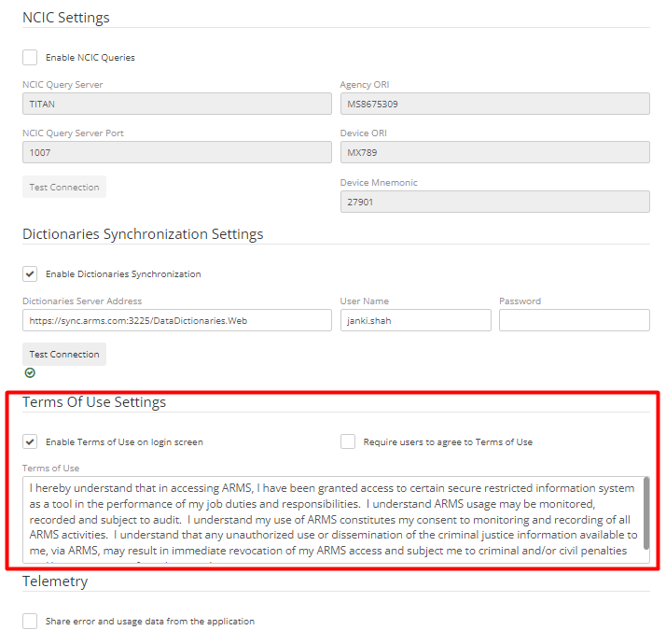Image resolution: width=666 pixels, height=644 pixels.
Task: Click the Device Mnemonic field
Action: (495, 202)
